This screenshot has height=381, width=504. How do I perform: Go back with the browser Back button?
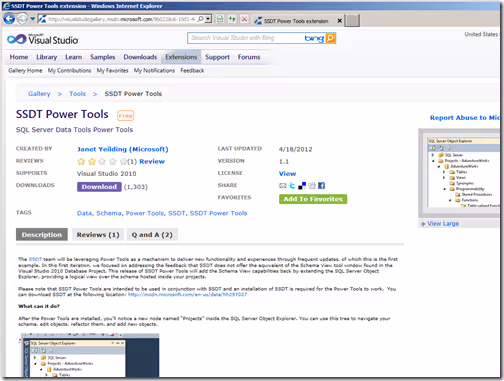coord(9,19)
